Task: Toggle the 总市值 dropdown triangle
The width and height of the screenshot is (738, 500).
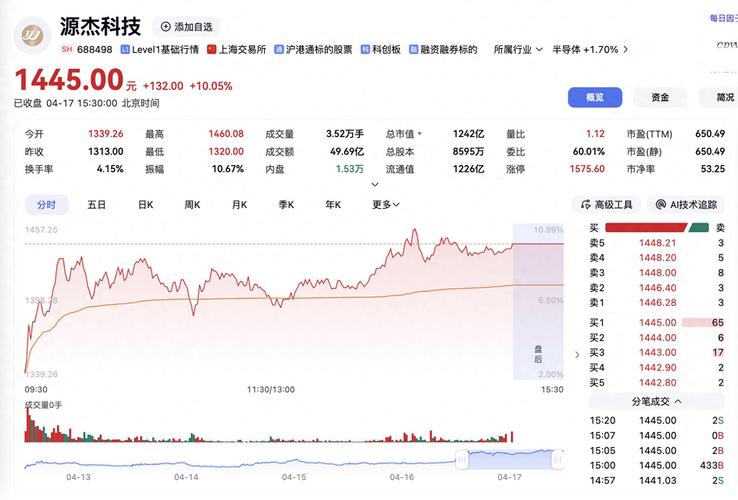Action: tap(420, 134)
